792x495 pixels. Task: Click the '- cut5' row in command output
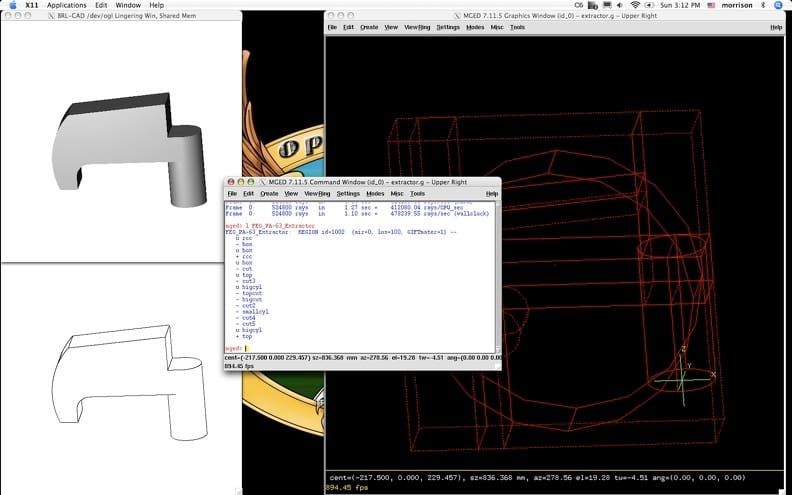(x=245, y=324)
